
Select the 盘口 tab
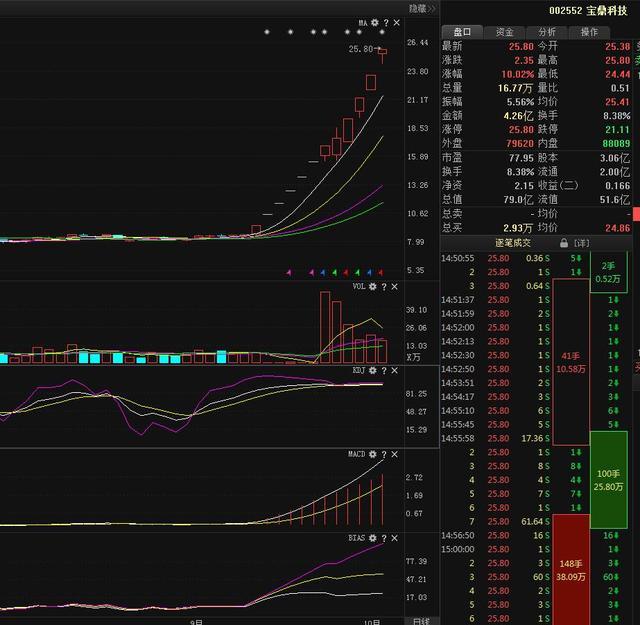click(462, 32)
